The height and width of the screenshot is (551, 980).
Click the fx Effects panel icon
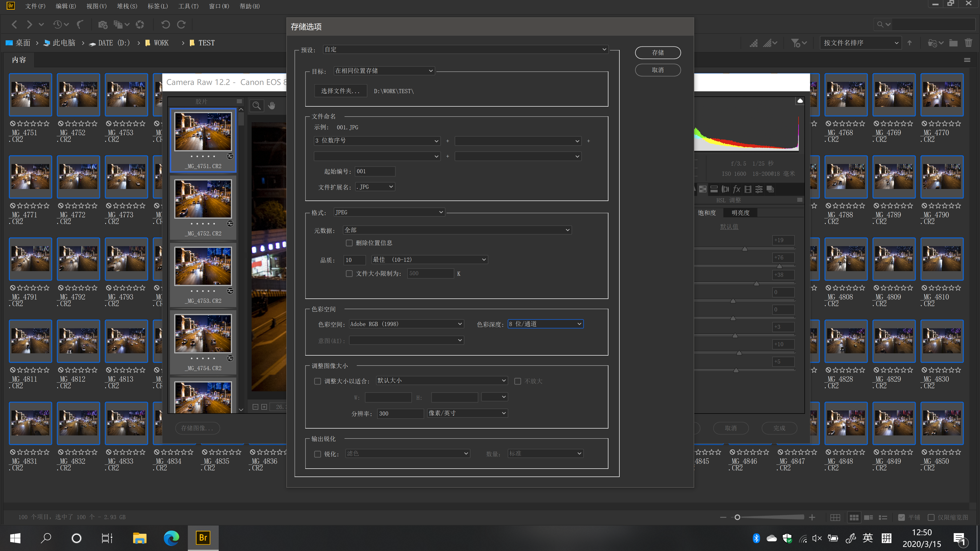pyautogui.click(x=737, y=189)
